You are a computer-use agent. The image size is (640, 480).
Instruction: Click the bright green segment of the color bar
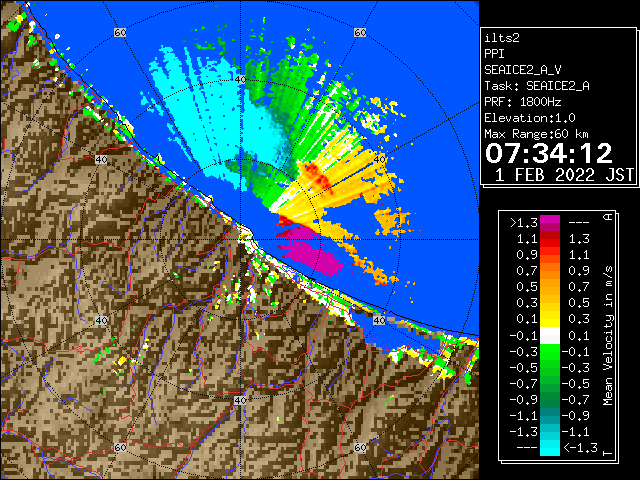click(x=550, y=352)
